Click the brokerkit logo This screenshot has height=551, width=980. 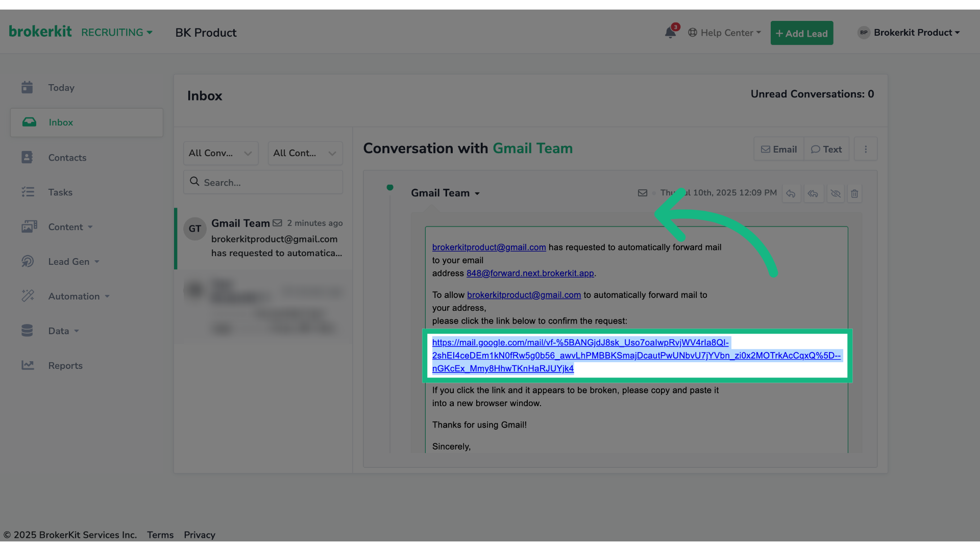coord(40,32)
